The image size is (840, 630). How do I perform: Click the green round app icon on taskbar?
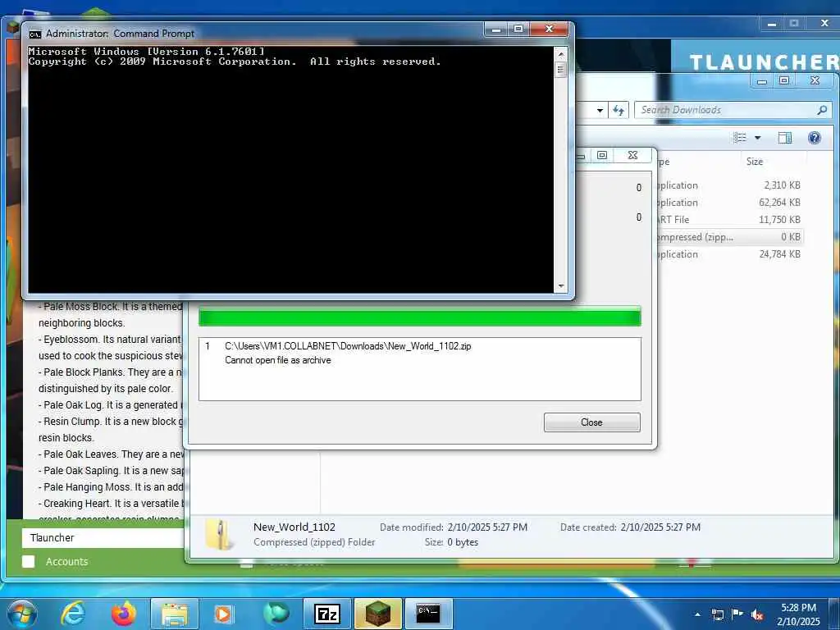point(276,614)
